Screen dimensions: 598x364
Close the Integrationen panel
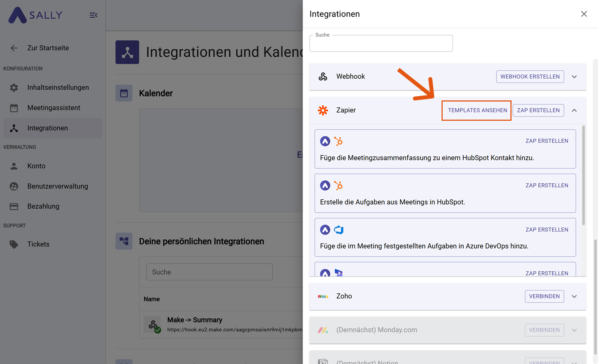pos(584,14)
